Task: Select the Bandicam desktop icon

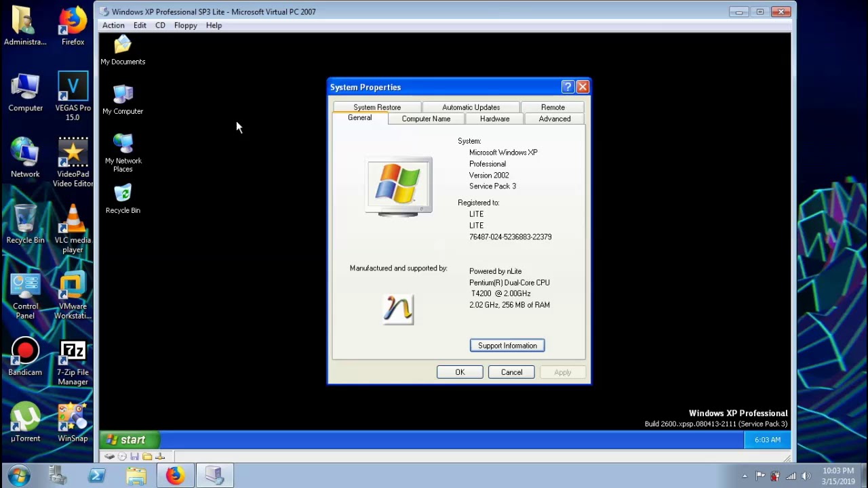Action: [25, 357]
